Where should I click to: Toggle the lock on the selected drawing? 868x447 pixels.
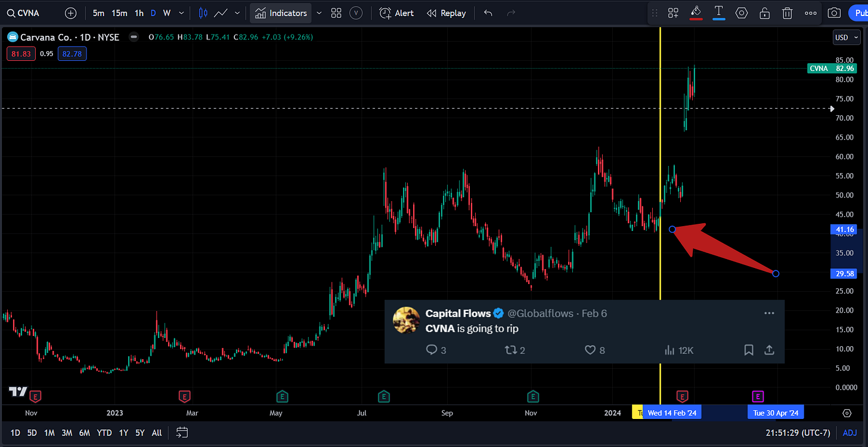764,13
